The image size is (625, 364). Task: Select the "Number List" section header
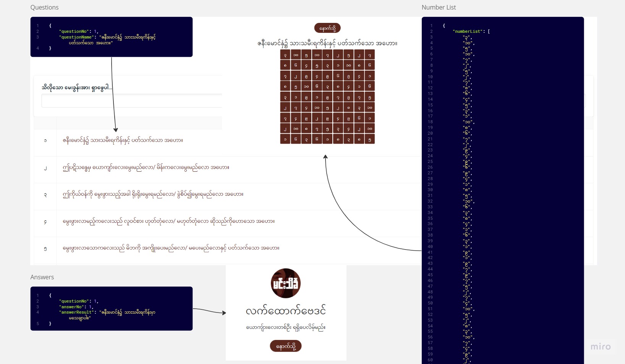pyautogui.click(x=439, y=7)
